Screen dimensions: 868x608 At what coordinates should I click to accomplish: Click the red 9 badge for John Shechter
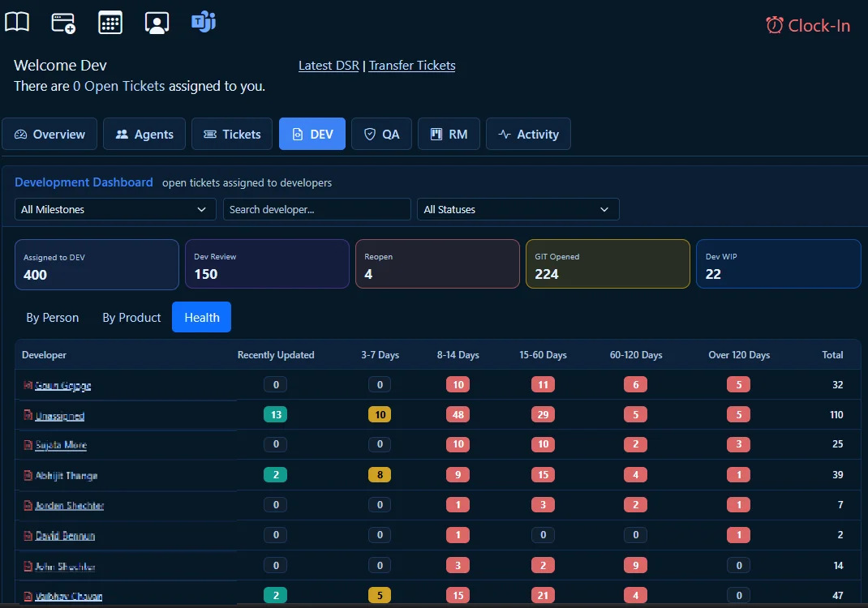[635, 565]
